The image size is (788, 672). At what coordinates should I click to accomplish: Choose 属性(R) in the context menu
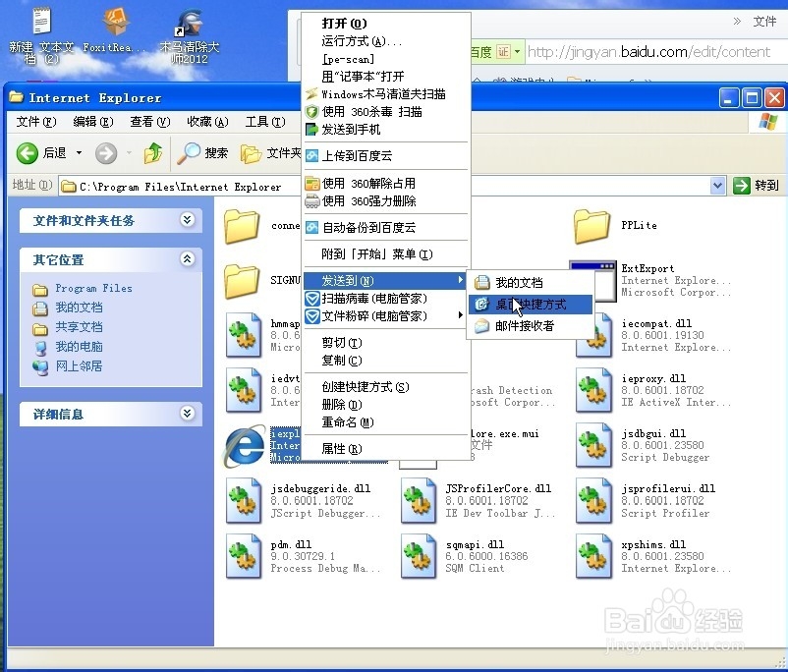point(386,449)
